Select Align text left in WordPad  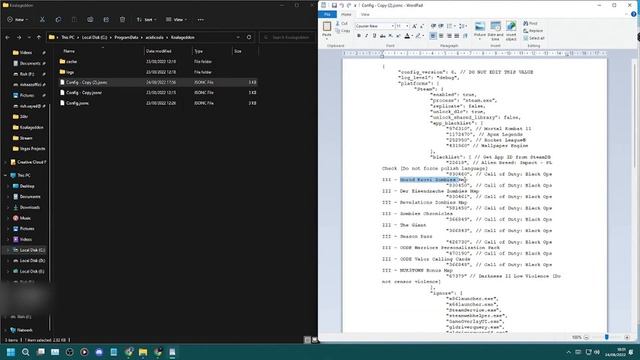[x=433, y=36]
